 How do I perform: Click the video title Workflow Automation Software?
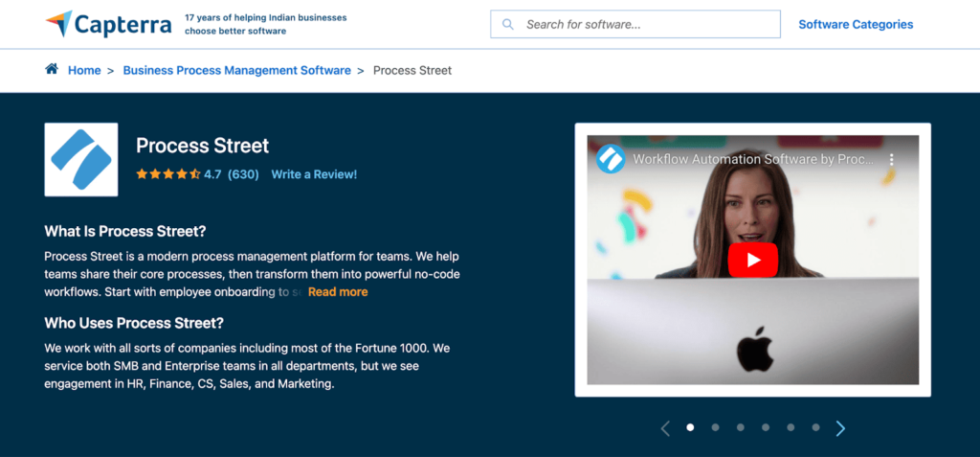[x=753, y=159]
